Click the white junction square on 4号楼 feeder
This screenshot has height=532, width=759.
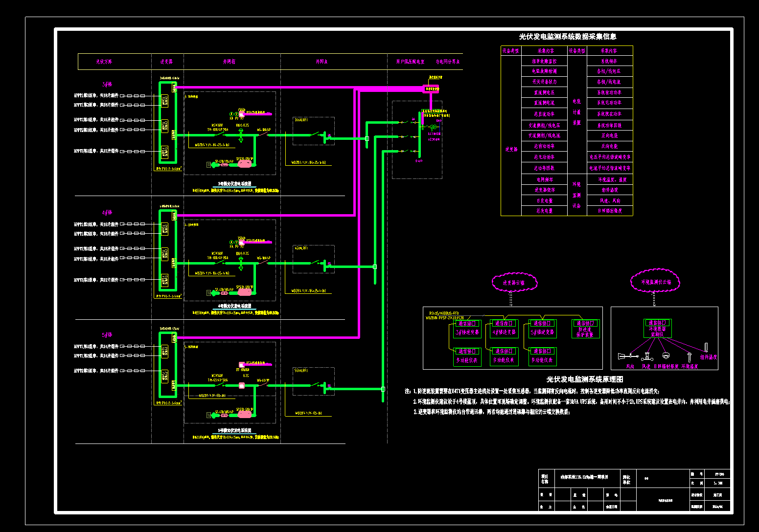point(375,266)
